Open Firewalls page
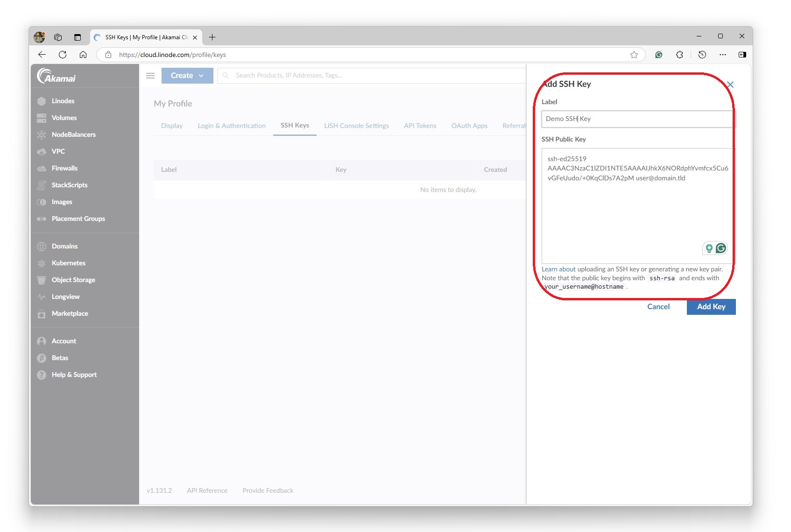Image resolution: width=791 pixels, height=532 pixels. tap(64, 168)
